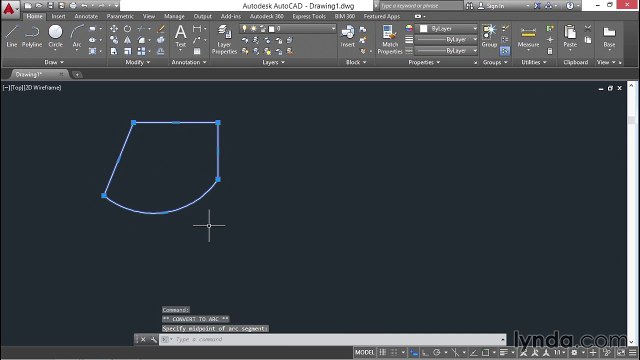Click the MODEL space button
640x360 pixels.
[x=364, y=352]
